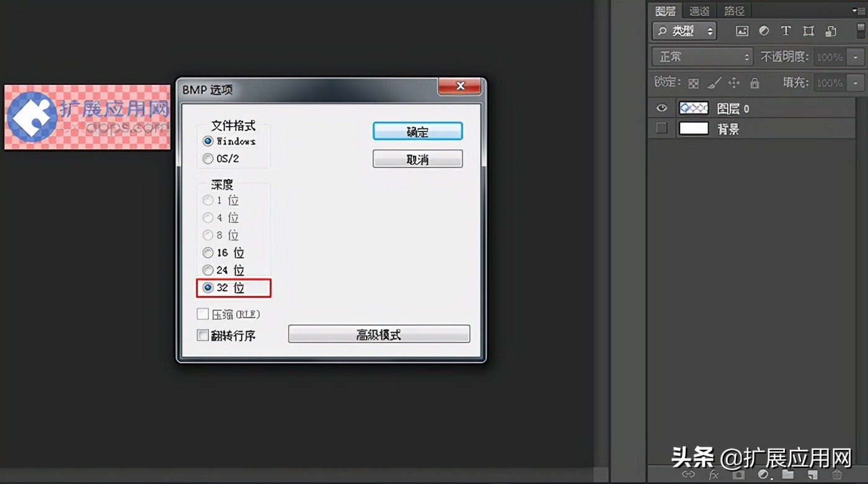Image resolution: width=868 pixels, height=484 pixels.
Task: Hide 图层 0 by clicking its eye icon
Action: point(661,107)
